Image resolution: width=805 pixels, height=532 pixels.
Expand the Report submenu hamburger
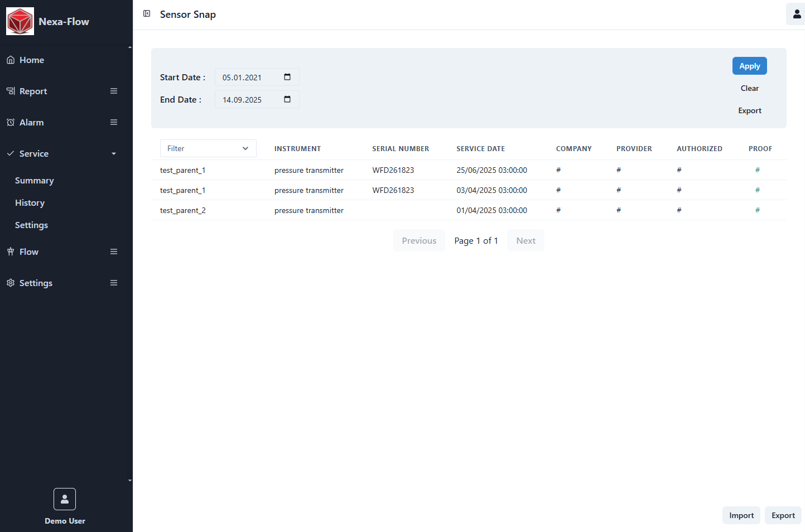point(114,91)
